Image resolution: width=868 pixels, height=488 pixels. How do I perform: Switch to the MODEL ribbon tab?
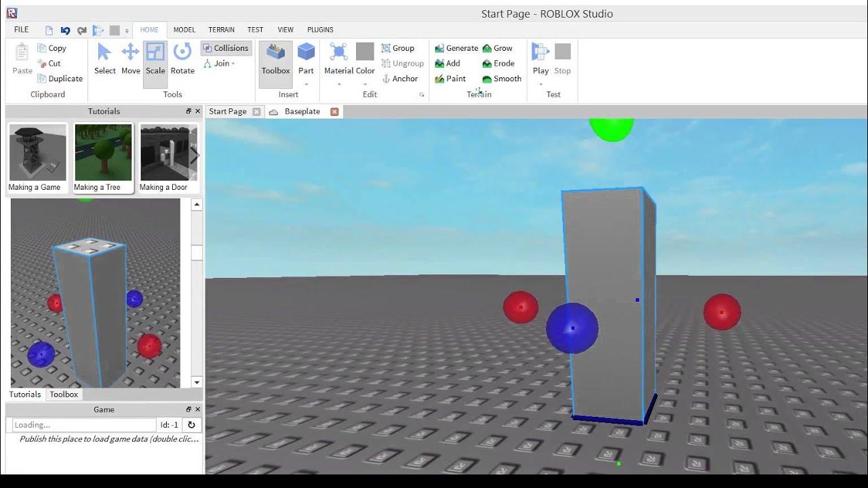click(184, 30)
